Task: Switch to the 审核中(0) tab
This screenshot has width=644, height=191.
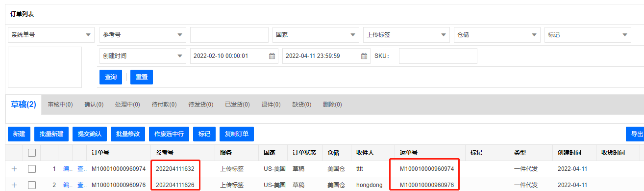Action: [60, 105]
